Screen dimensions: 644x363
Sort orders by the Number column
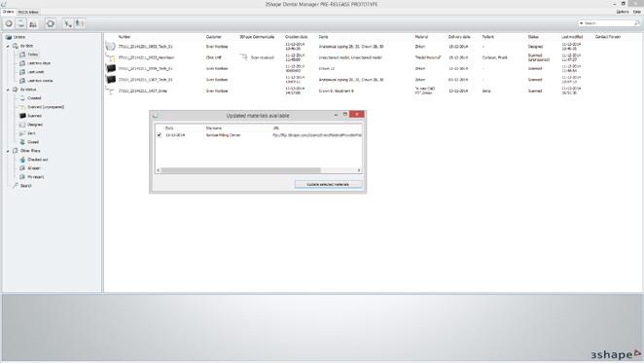125,37
